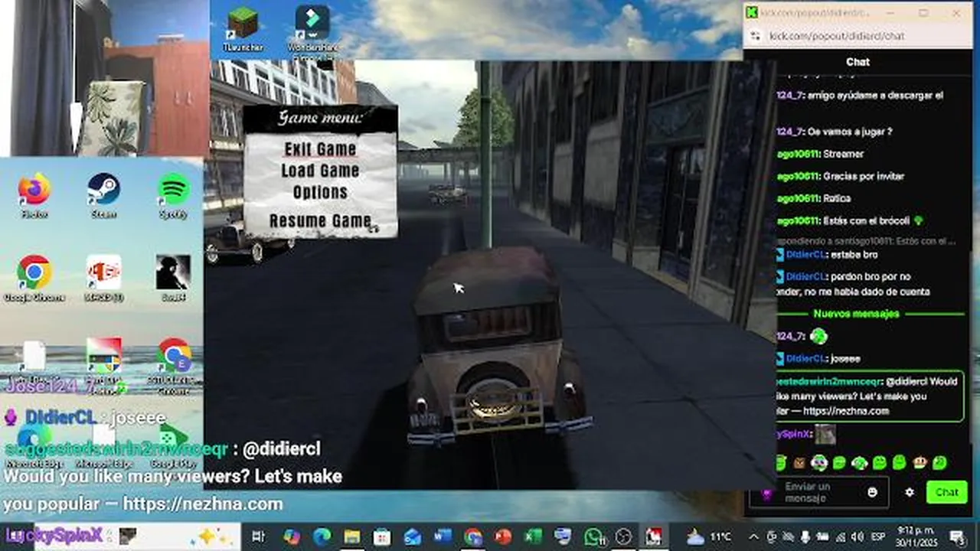Open the Spotify desktop shortcut
The width and height of the screenshot is (980, 551).
click(174, 195)
